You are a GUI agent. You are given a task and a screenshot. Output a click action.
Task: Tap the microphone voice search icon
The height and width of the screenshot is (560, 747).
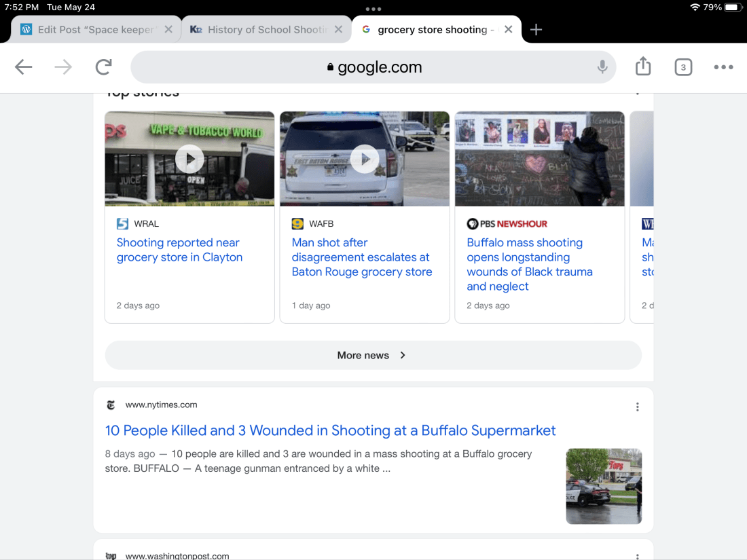pyautogui.click(x=602, y=67)
